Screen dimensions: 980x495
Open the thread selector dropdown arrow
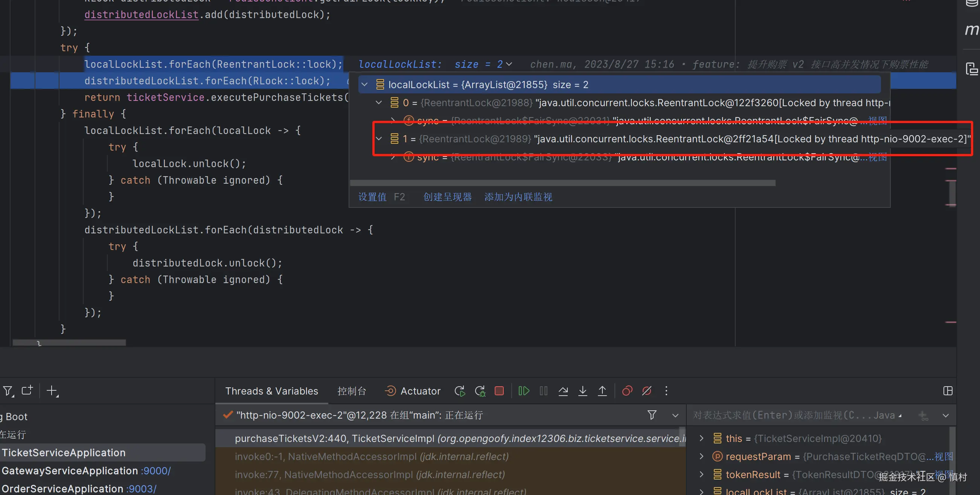pos(675,415)
